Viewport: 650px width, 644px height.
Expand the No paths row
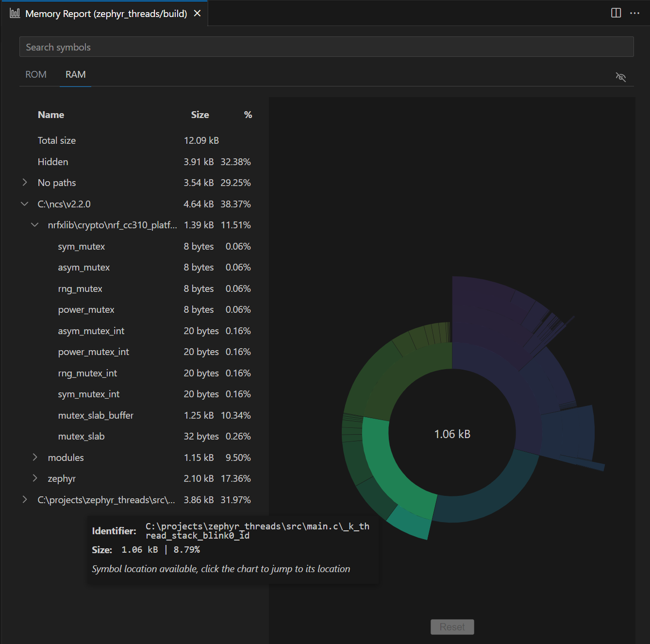tap(24, 183)
